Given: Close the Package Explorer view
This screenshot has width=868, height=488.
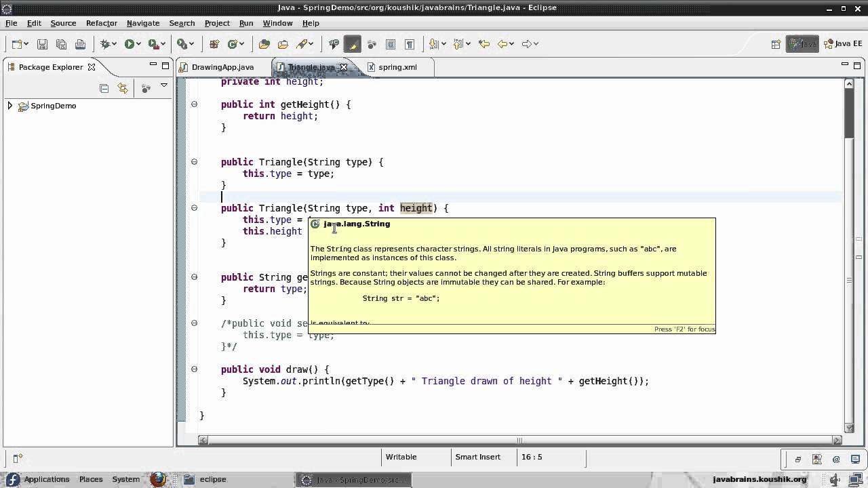Looking at the screenshot, I should (x=92, y=67).
